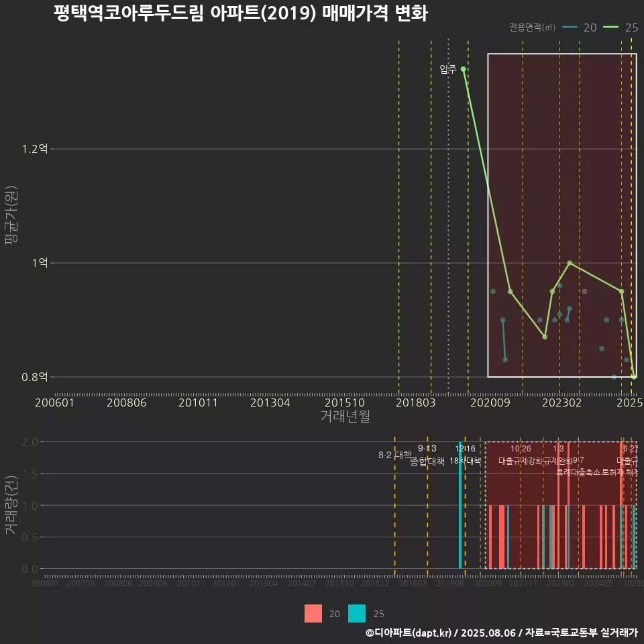The image size is (644, 644).
Task: Click the 0.0 tick on volume chart
Action: 30,569
